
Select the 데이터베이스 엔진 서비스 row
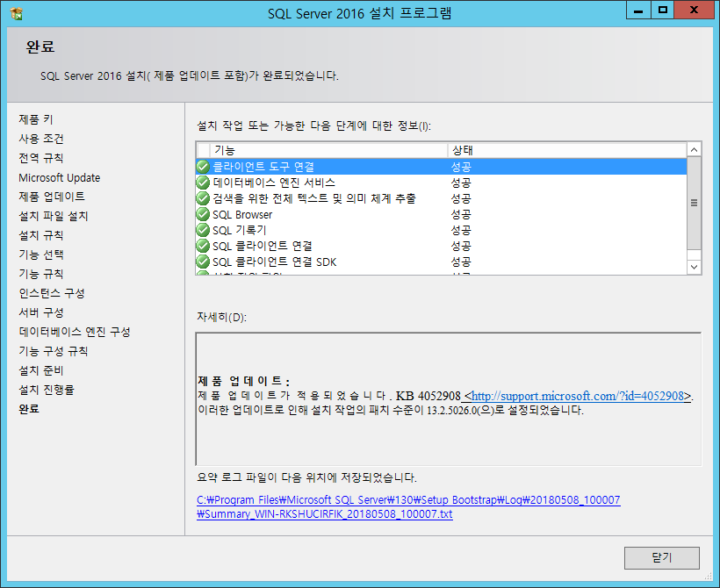(x=442, y=183)
